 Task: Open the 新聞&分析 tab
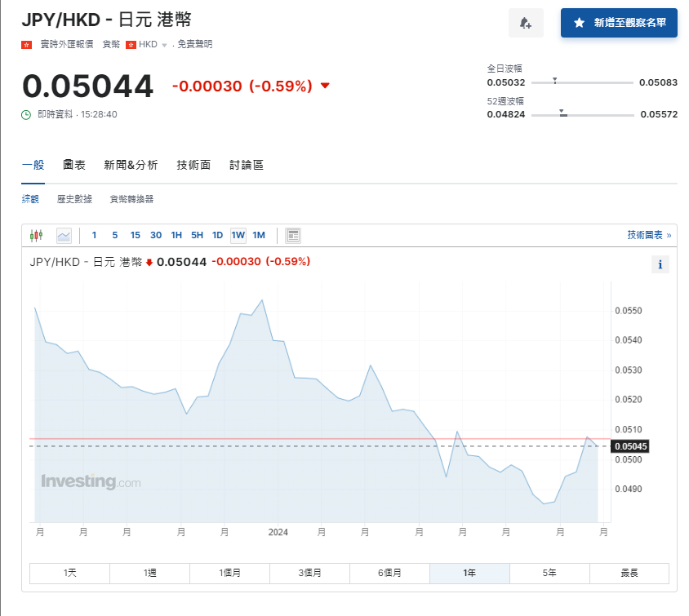[129, 164]
